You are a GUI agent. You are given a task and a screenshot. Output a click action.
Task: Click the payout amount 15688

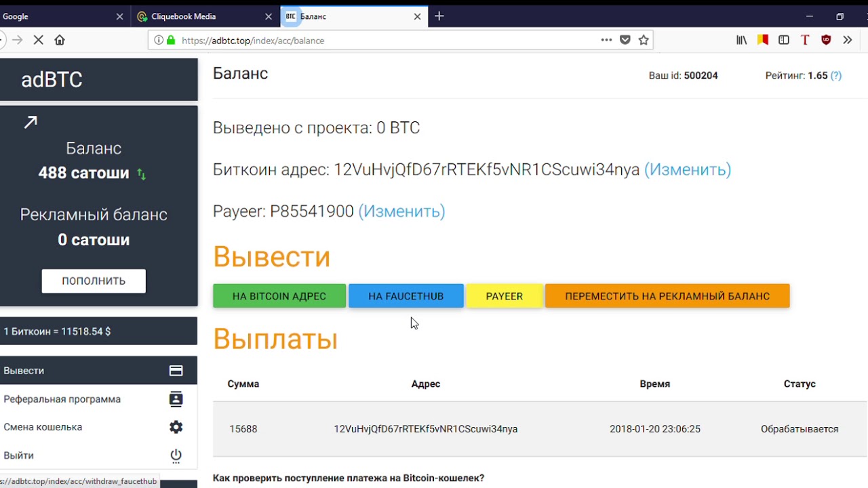click(243, 429)
